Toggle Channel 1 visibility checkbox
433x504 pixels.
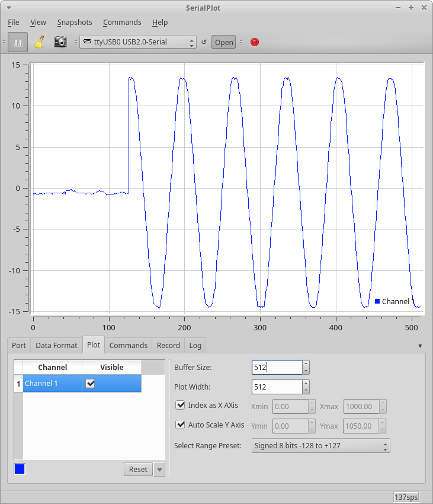click(90, 384)
